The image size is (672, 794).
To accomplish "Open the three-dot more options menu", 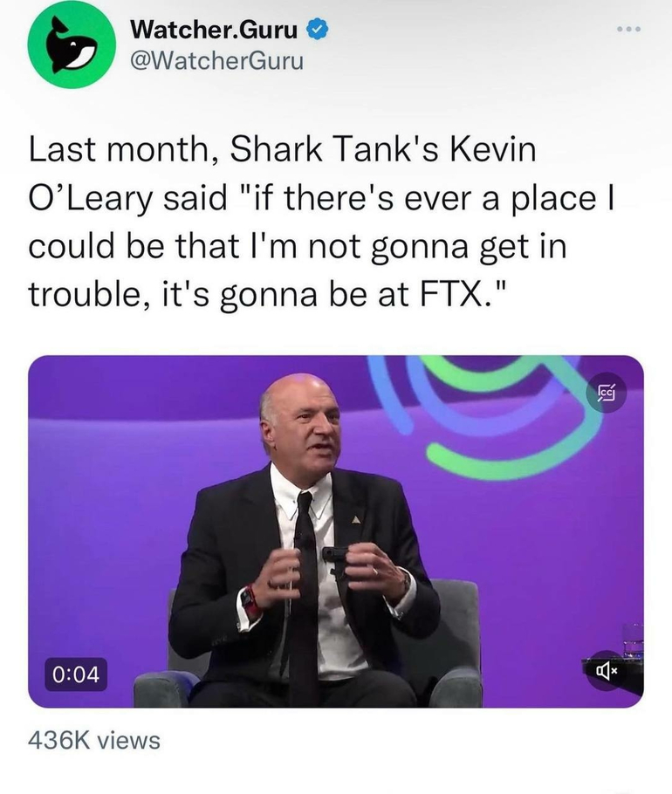I will [x=627, y=29].
